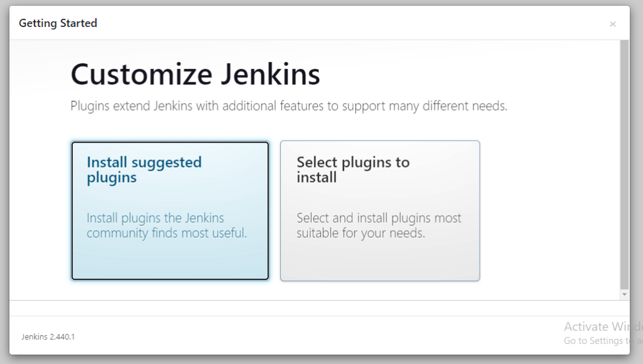Click the Customize Jenkins heading

click(x=195, y=74)
